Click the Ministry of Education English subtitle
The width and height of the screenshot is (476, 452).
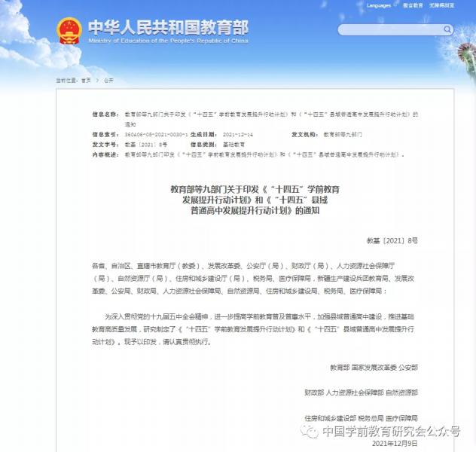point(168,41)
